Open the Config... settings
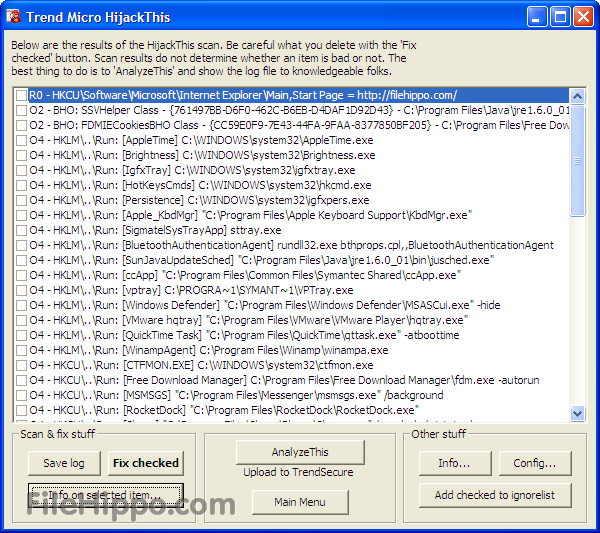The height and width of the screenshot is (533, 600). tap(535, 463)
